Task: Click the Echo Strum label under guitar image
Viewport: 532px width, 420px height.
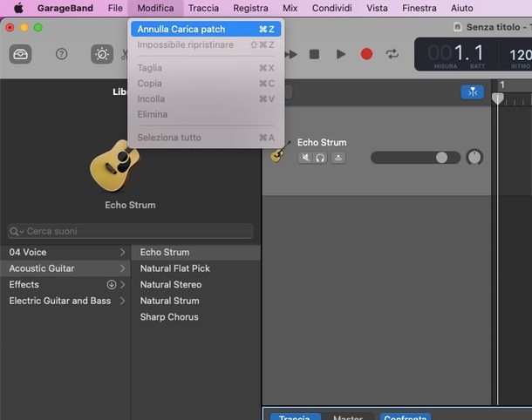Action: (x=130, y=205)
